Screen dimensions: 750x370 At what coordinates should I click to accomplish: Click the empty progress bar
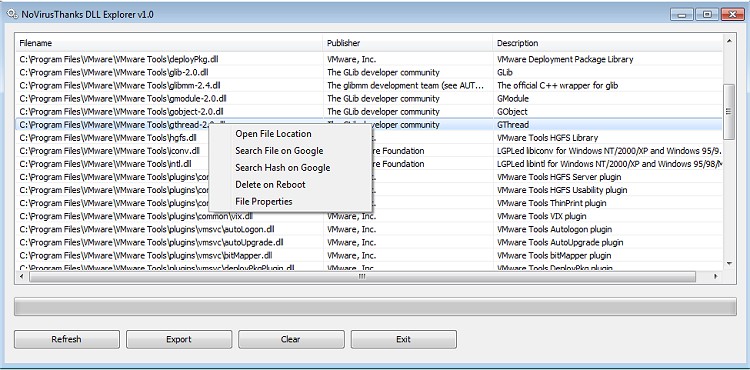(375, 307)
